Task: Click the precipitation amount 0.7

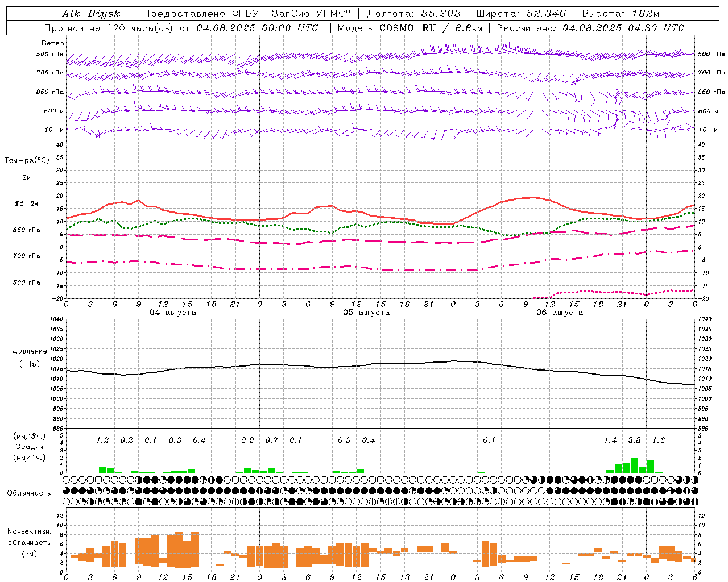Action: pyautogui.click(x=272, y=440)
